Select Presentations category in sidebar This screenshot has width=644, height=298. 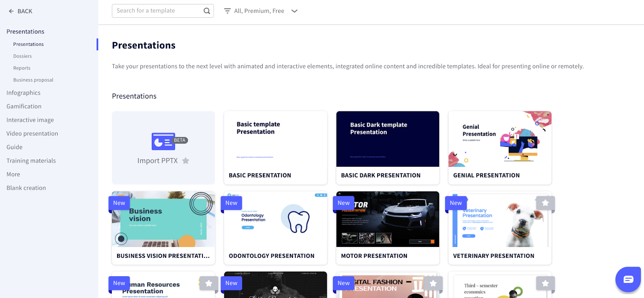click(x=25, y=31)
